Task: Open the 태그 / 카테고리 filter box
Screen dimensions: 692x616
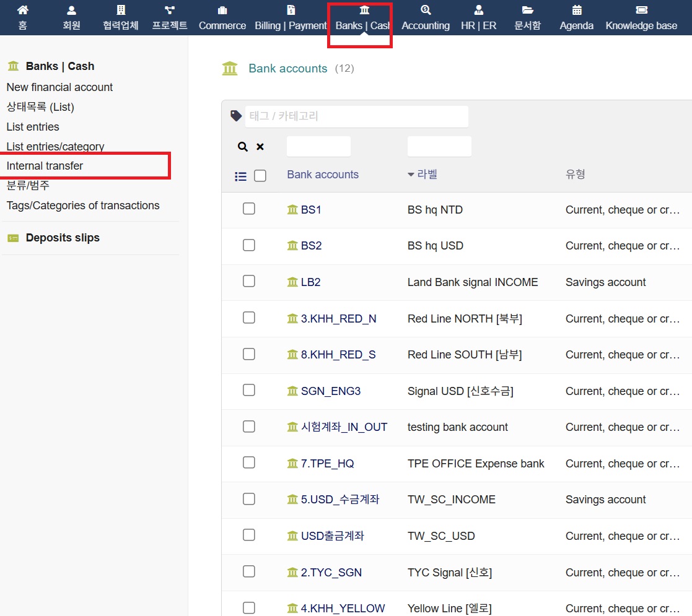Action: click(x=357, y=116)
